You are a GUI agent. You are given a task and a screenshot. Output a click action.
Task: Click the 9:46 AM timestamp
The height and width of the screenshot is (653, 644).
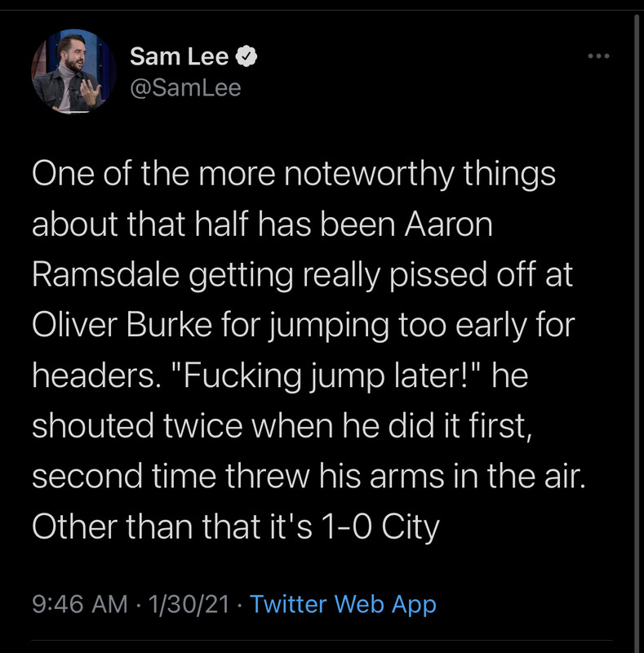(80, 604)
